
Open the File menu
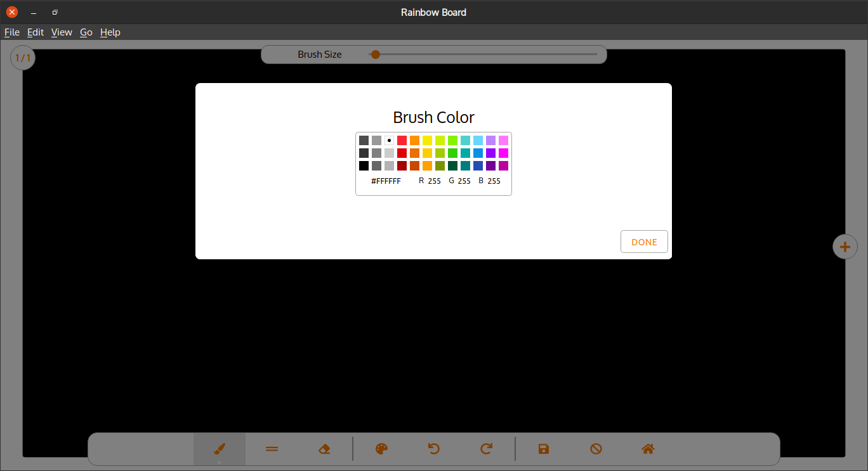[12, 32]
